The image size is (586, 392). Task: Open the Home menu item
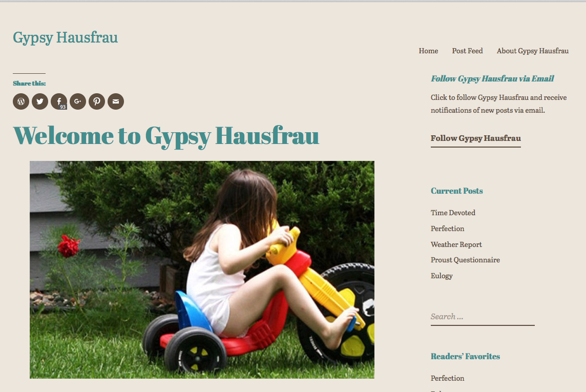[x=428, y=51]
